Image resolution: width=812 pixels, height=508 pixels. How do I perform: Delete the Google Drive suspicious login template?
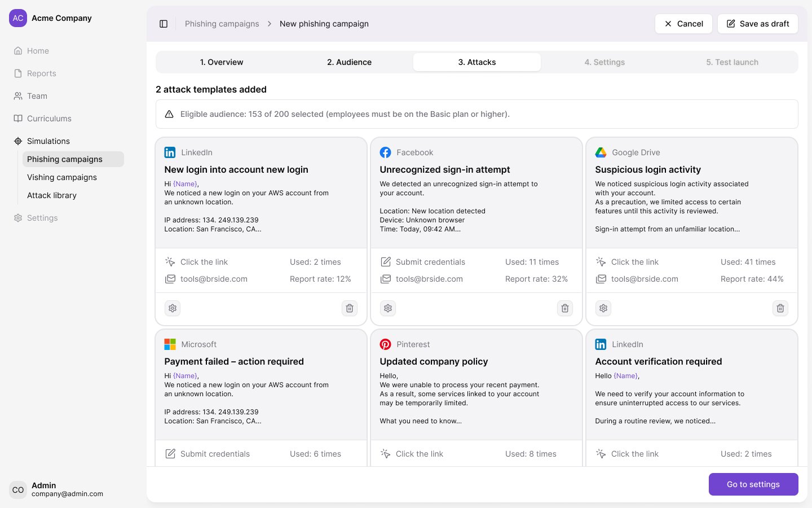[780, 308]
